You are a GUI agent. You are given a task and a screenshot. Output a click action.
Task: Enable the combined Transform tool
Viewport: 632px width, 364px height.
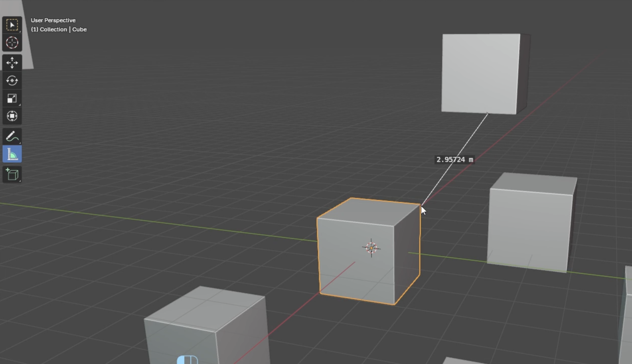[12, 116]
